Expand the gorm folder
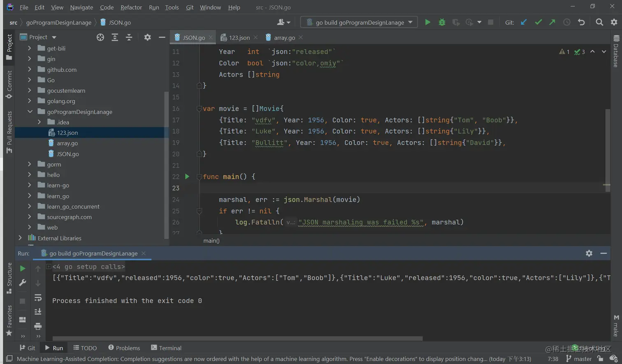Screen dimensions: 622x364 click(30, 164)
